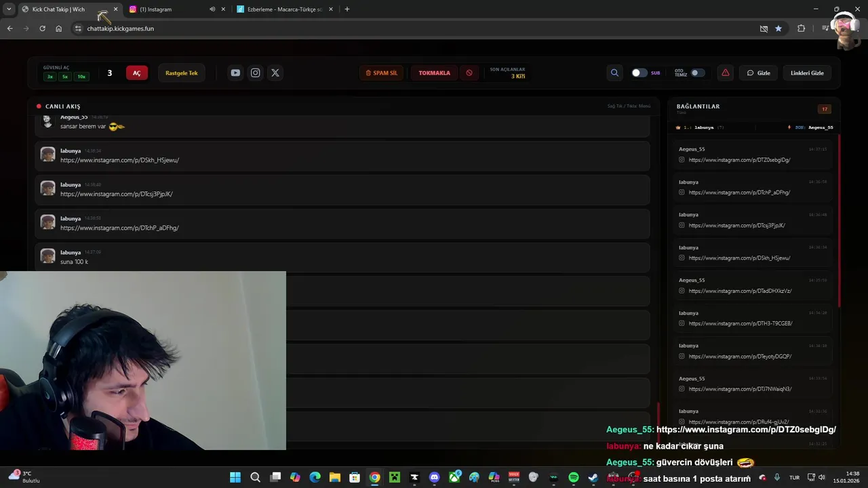The image size is (868, 488).
Task: Click Instagram icon beside DTchP_aDFhg sidebar link
Action: [682, 192]
